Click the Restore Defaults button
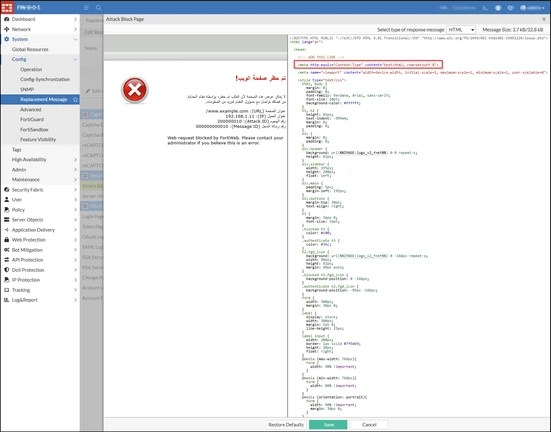 click(286, 425)
